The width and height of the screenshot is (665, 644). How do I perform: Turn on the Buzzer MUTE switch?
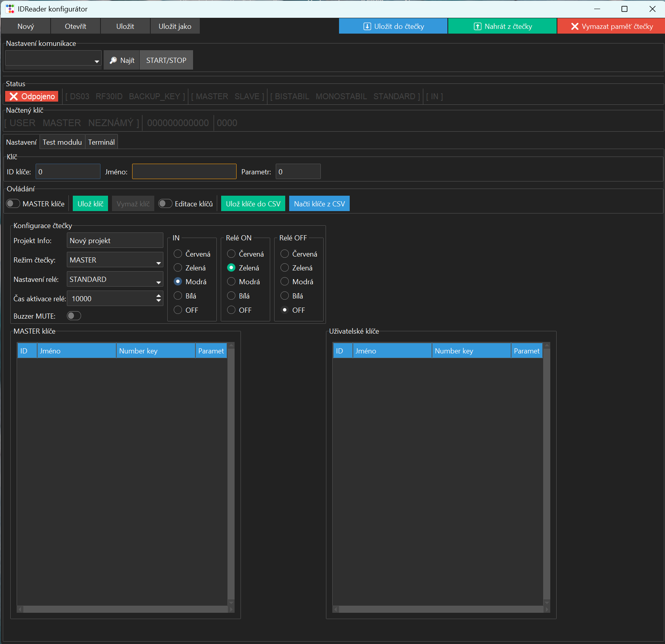point(74,316)
